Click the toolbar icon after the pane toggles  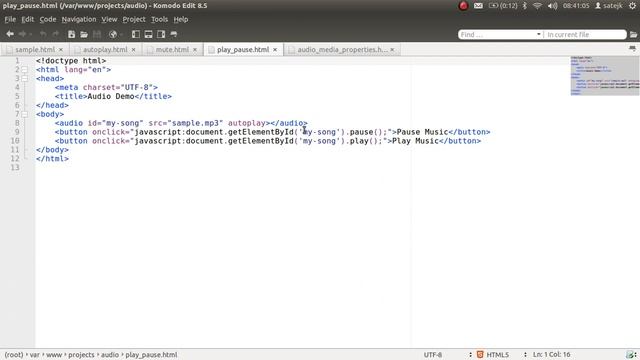click(174, 34)
